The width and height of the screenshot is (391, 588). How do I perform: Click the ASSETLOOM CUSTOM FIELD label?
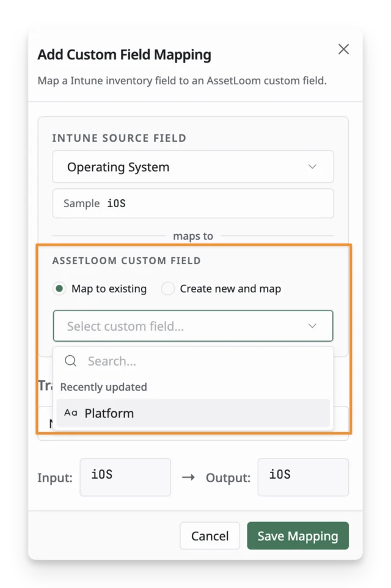pos(126,260)
